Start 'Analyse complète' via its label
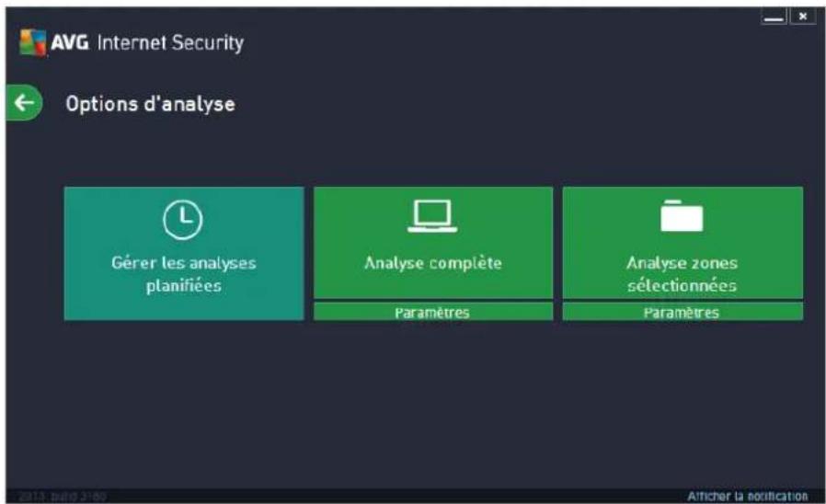This screenshot has height=504, width=826. [x=433, y=263]
